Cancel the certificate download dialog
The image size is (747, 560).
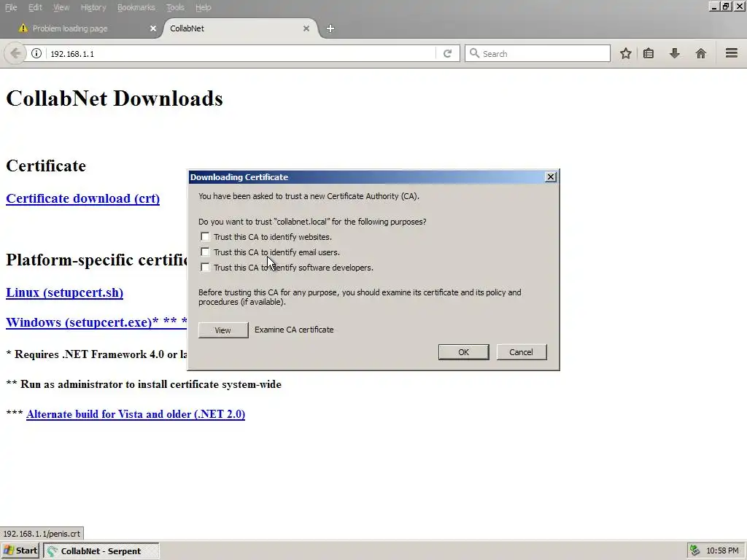521,352
